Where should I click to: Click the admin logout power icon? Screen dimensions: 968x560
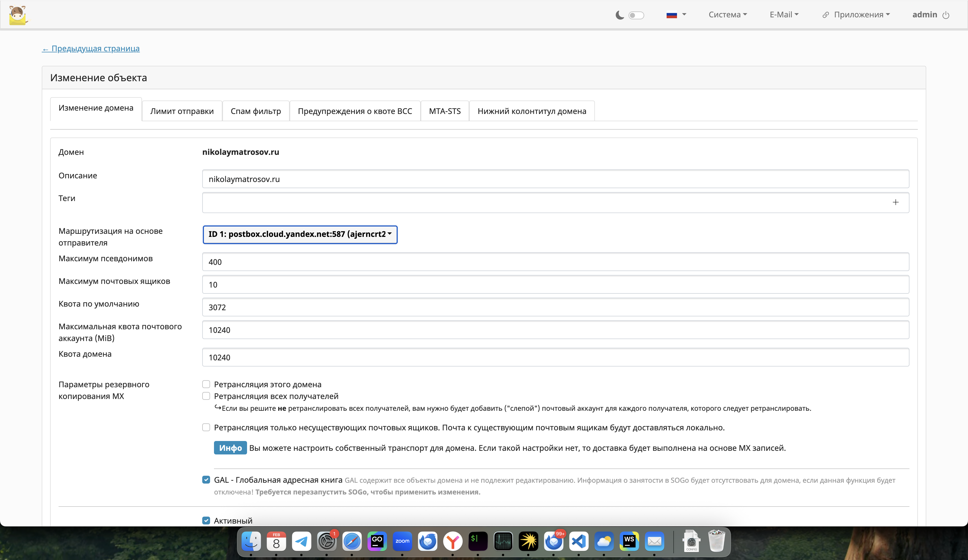(946, 15)
